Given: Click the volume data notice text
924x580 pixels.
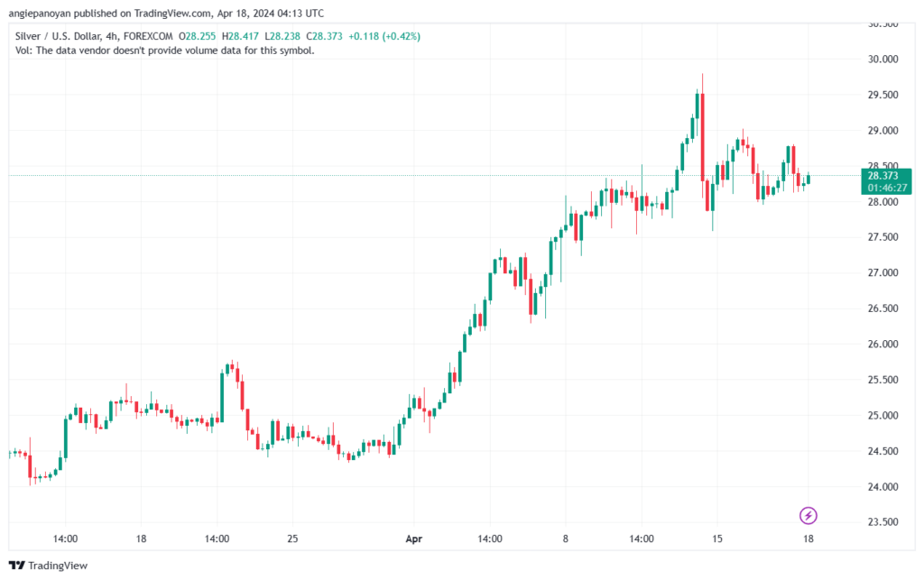Looking at the screenshot, I should pos(165,51).
